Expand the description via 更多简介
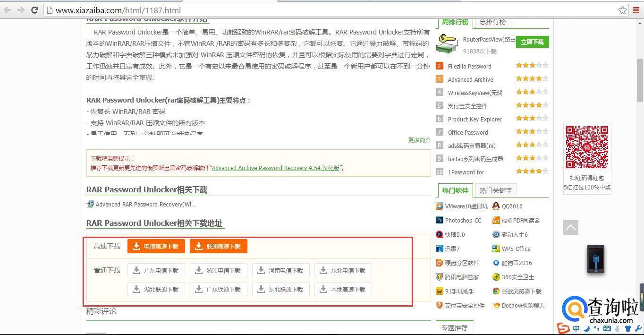Image resolution: width=644 pixels, height=335 pixels. coord(419,140)
